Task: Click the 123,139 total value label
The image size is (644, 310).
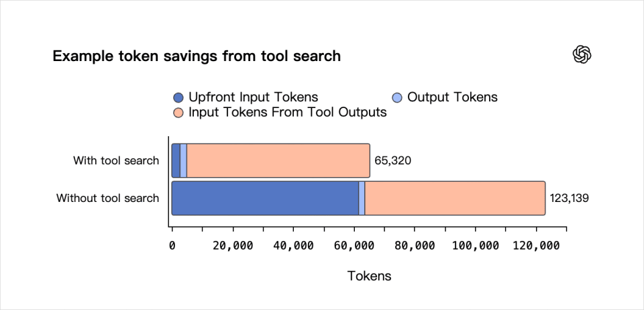Action: pos(569,199)
